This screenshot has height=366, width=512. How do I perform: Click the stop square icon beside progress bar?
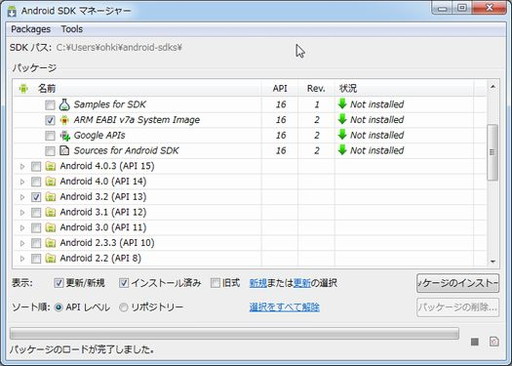click(475, 342)
